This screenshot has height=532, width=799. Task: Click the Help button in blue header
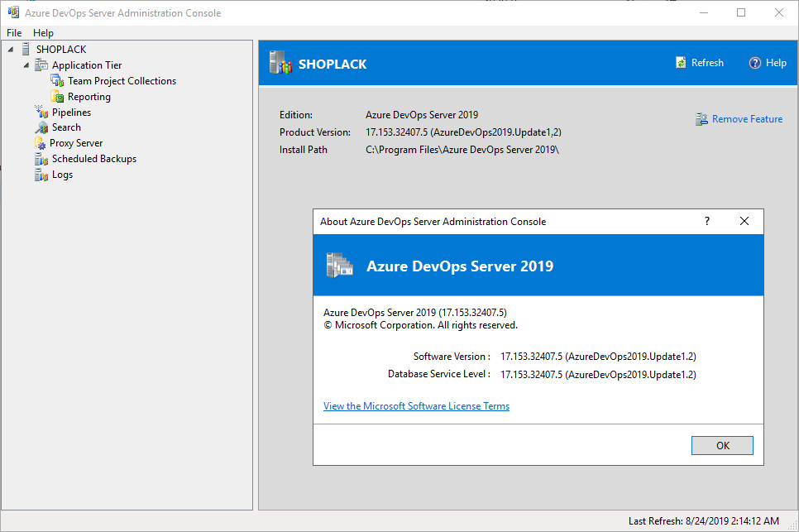coord(768,63)
